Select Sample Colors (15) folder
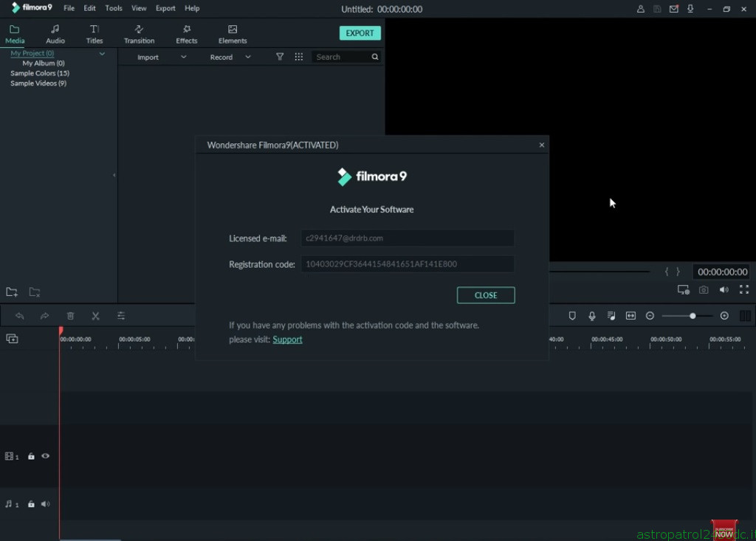 (40, 73)
